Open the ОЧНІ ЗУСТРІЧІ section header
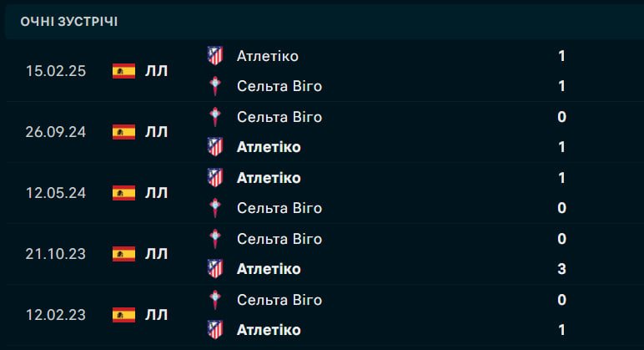 [x=69, y=22]
